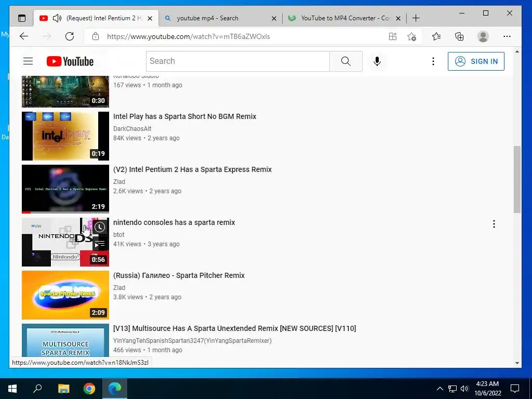Open Intel Play has a Sparta Short video title
Image resolution: width=532 pixels, height=399 pixels.
point(184,116)
